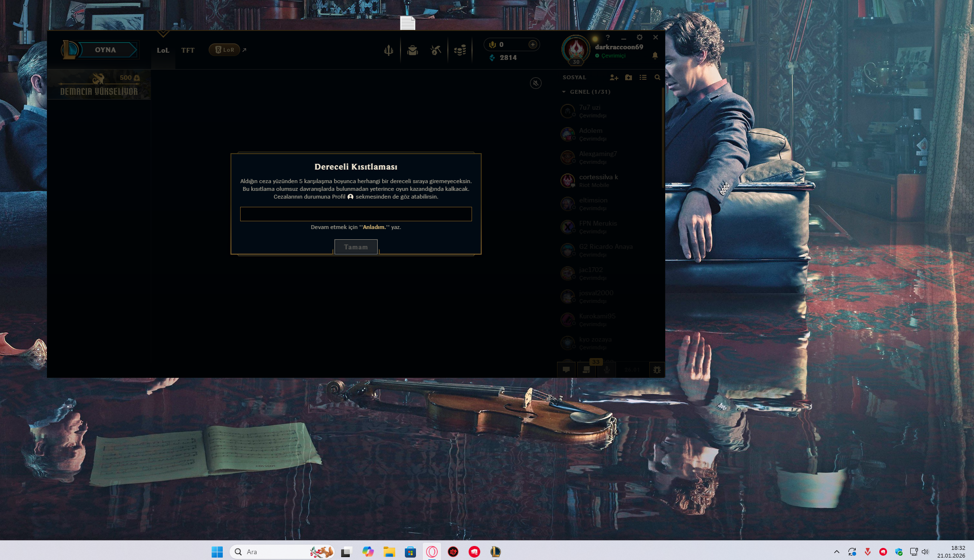This screenshot has height=560, width=974.
Task: Open the darkraccoon69 profile avatar
Action: click(x=576, y=49)
